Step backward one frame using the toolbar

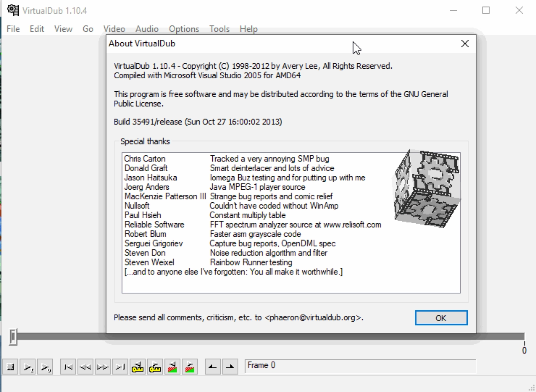point(85,367)
